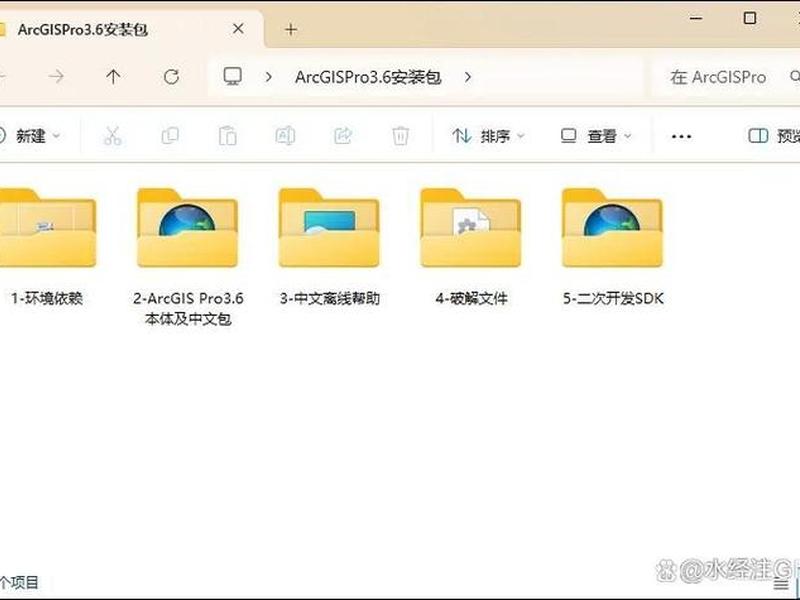Select the 4-破解文件 folder icon
The image size is (800, 600).
(470, 228)
